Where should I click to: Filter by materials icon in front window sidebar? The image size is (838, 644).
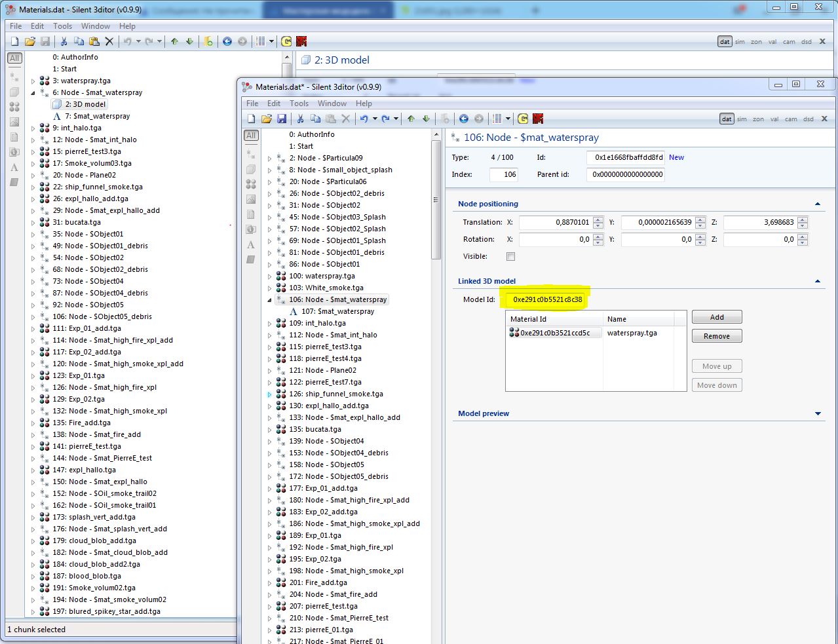click(x=251, y=184)
